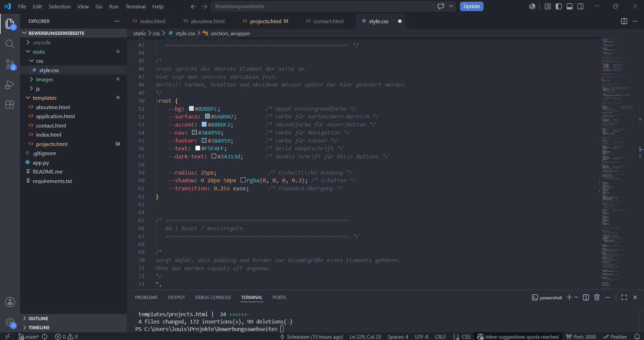Viewport: 644px width, 340px height.
Task: Open the color picker for #88BDF2
Action: click(x=204, y=124)
